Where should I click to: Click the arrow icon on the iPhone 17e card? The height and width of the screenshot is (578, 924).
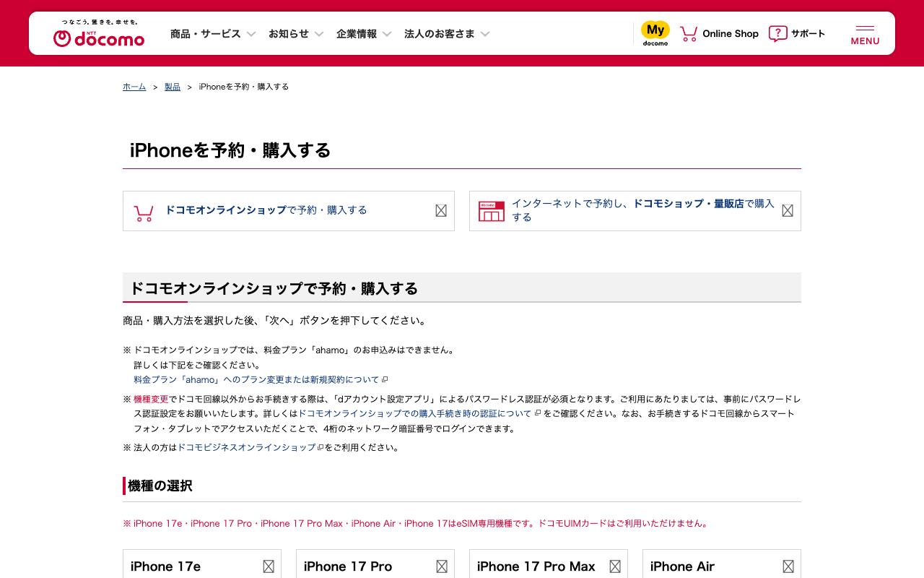[x=269, y=566]
